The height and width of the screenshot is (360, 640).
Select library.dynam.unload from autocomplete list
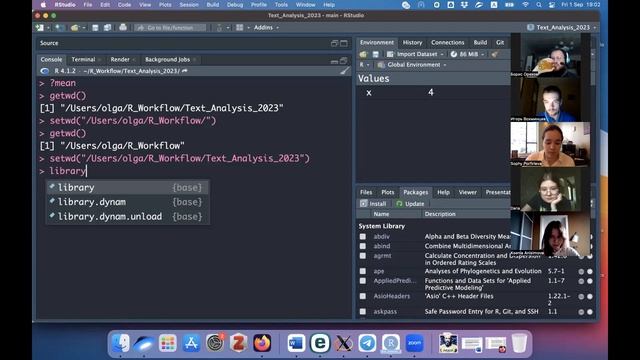pos(128,216)
